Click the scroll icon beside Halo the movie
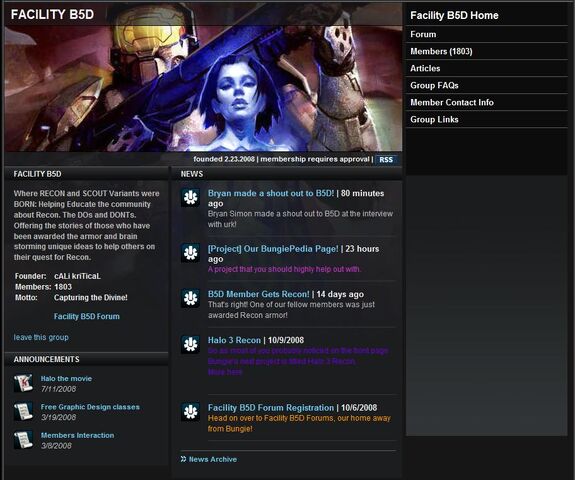575x480 pixels. point(23,383)
